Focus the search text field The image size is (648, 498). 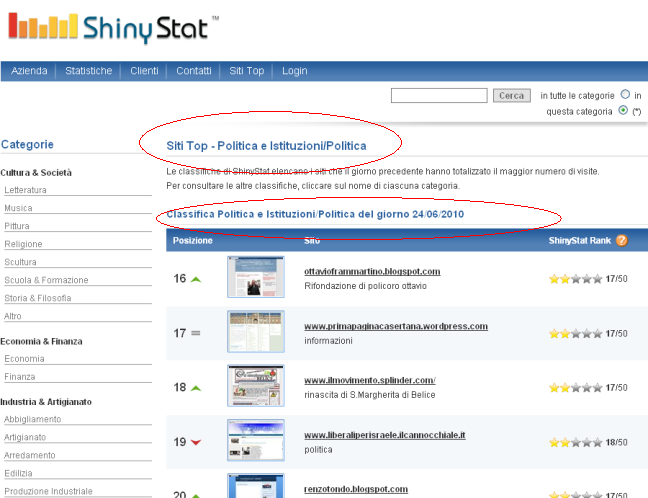pyautogui.click(x=439, y=95)
